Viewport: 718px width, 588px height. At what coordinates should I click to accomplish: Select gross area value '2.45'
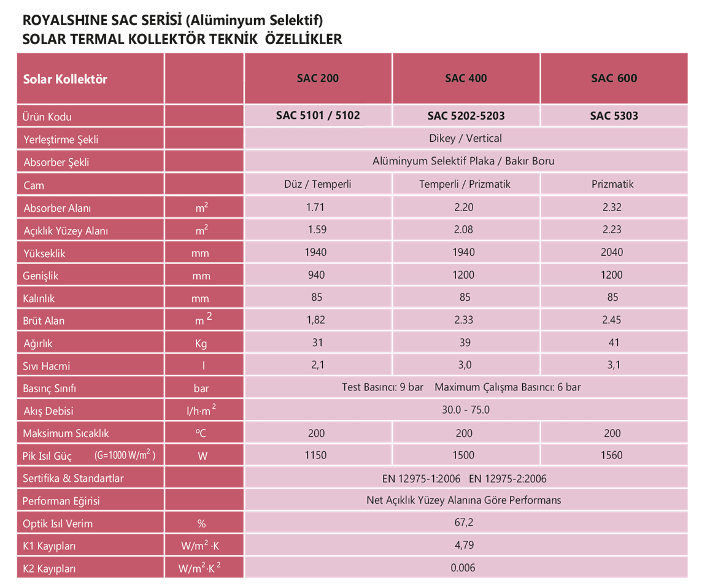tap(612, 320)
